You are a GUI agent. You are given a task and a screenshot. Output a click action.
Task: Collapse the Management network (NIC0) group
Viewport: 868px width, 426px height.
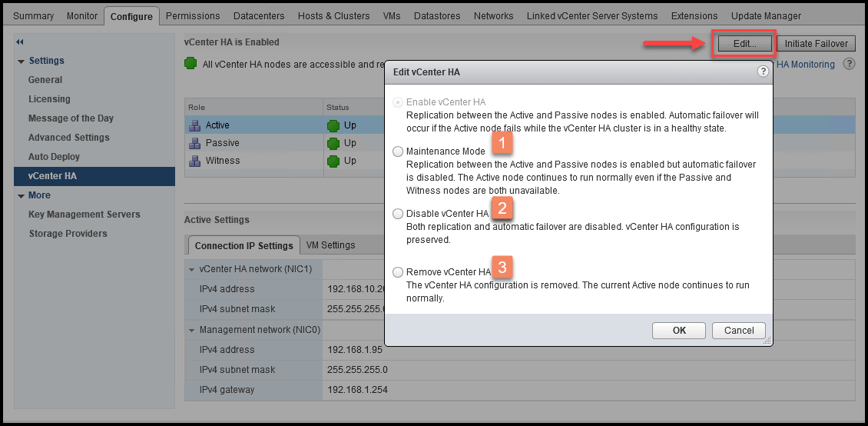191,330
